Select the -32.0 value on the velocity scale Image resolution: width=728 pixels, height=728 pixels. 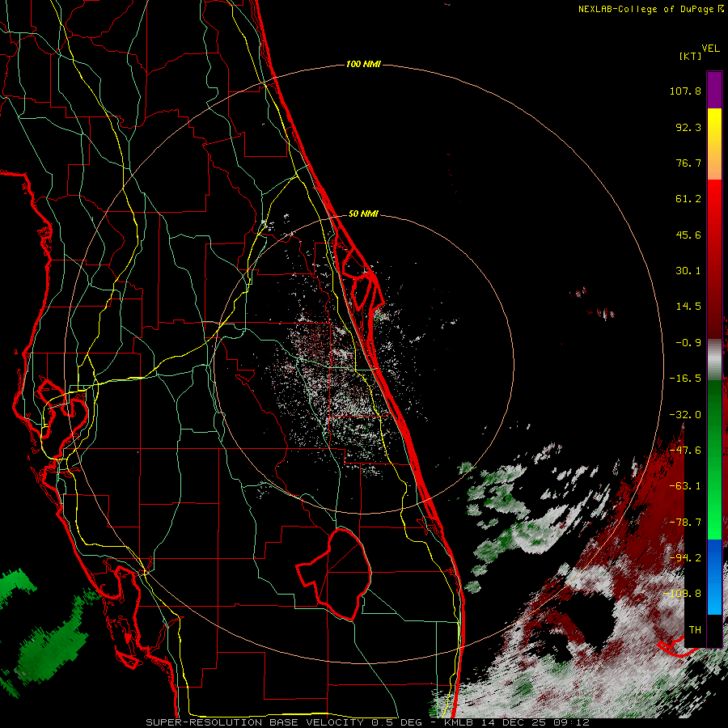(x=685, y=415)
